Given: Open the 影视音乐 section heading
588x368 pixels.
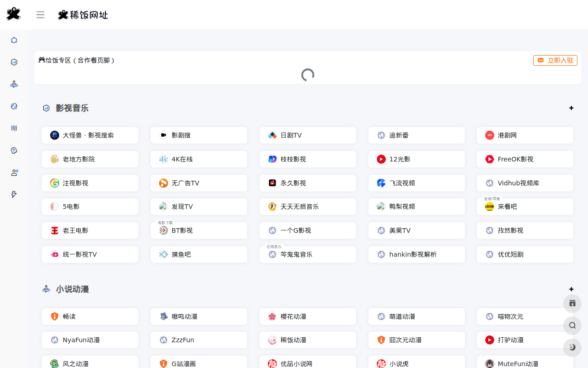Looking at the screenshot, I should point(72,108).
